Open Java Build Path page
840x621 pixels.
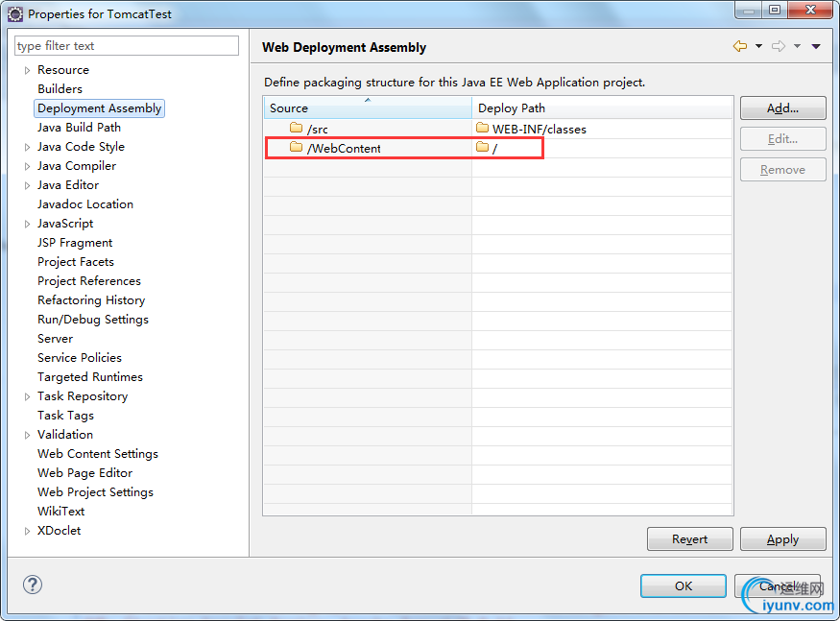(x=80, y=128)
